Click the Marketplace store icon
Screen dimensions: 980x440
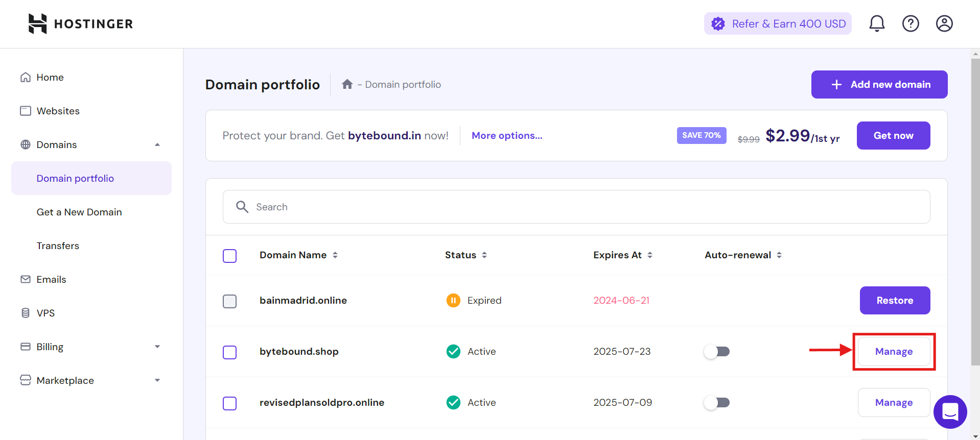point(26,380)
